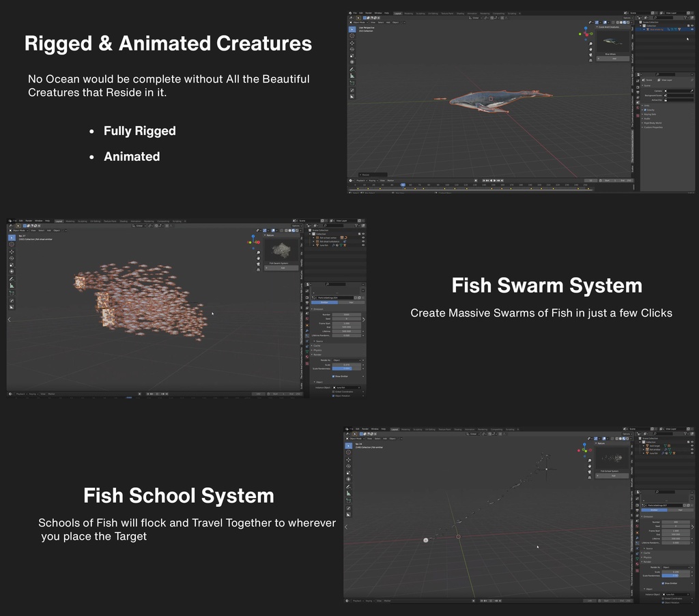Enable the Gravity checkbox in Scene properties

[644, 110]
